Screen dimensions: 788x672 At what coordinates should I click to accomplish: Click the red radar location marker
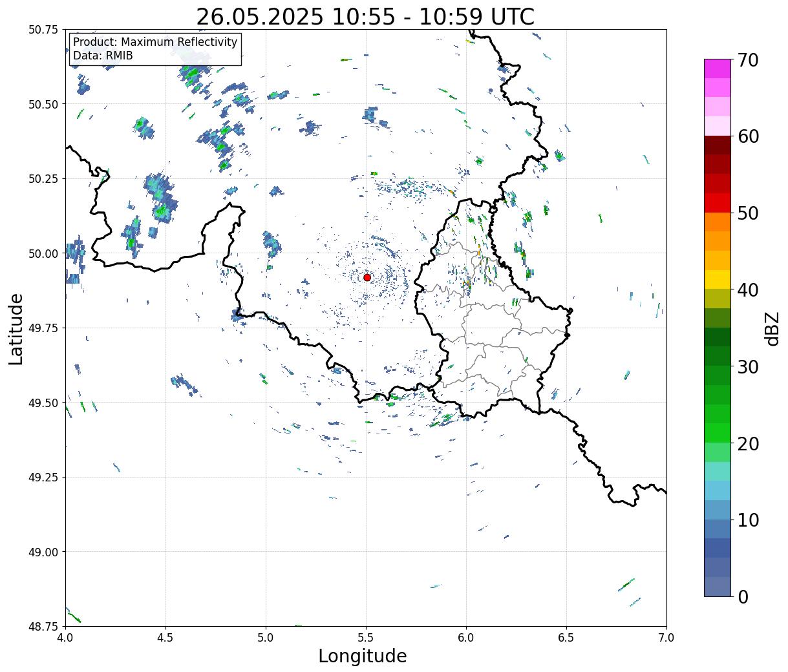click(367, 277)
